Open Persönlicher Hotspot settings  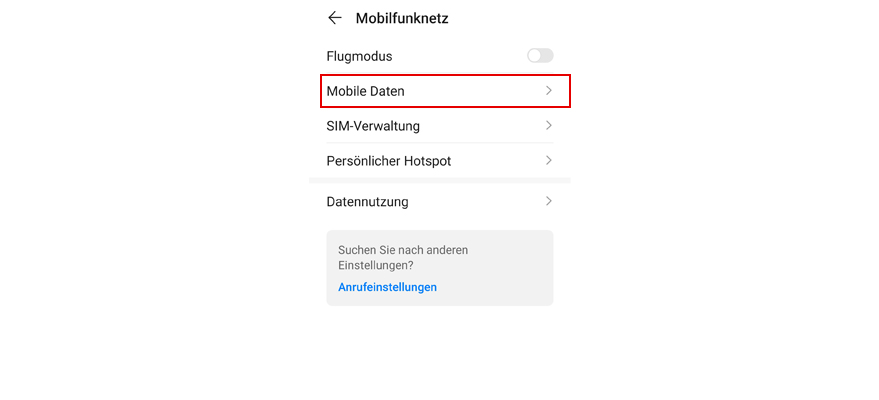(440, 161)
